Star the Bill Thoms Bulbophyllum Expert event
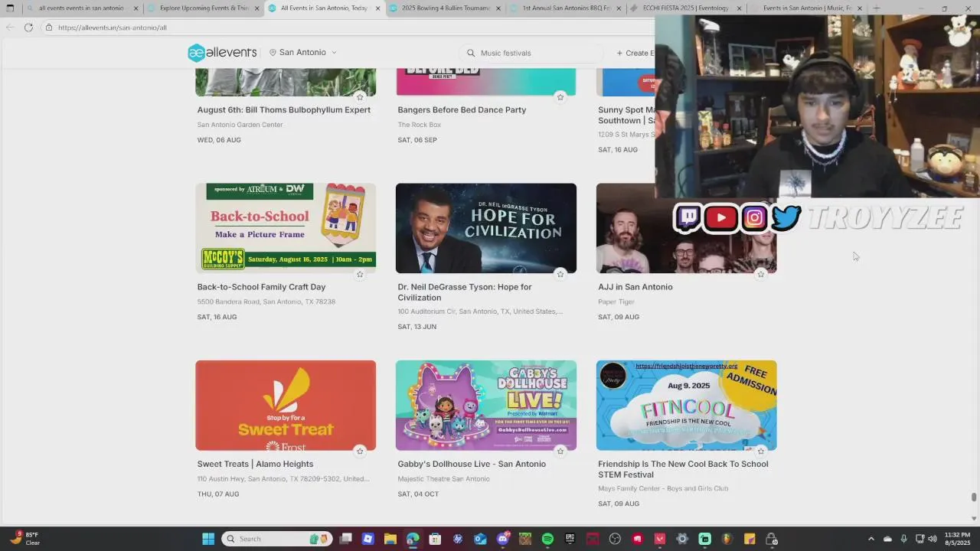The image size is (980, 551). (360, 96)
